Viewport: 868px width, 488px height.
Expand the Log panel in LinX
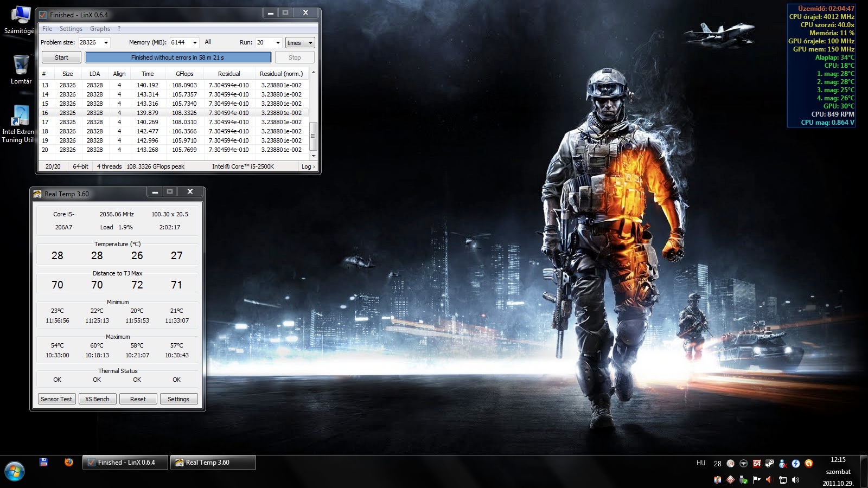pos(308,166)
